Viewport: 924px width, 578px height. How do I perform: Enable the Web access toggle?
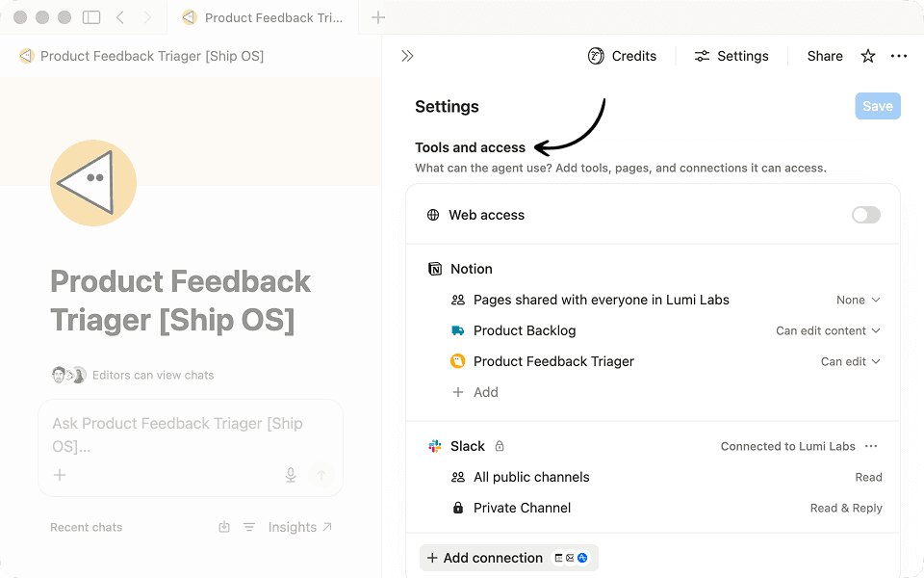(x=865, y=215)
